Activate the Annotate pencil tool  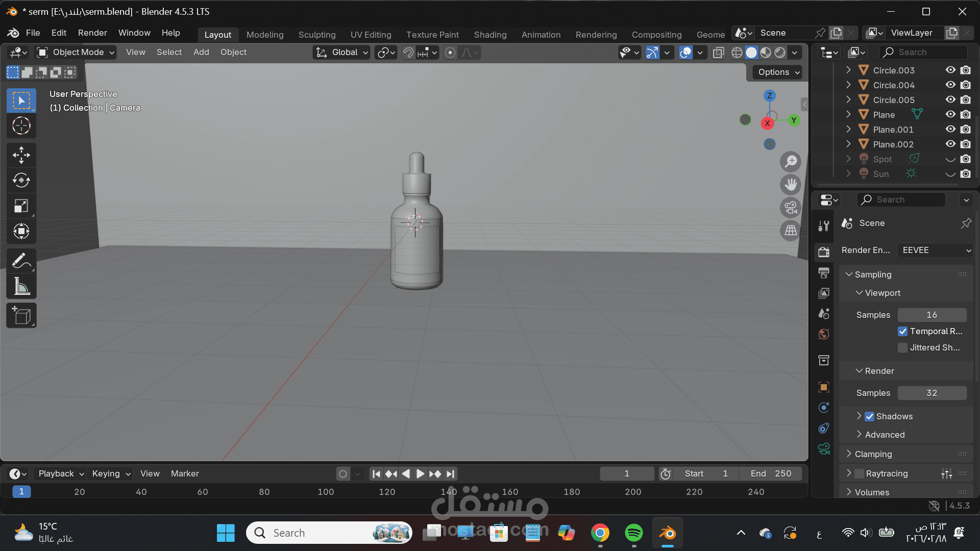pos(21,261)
